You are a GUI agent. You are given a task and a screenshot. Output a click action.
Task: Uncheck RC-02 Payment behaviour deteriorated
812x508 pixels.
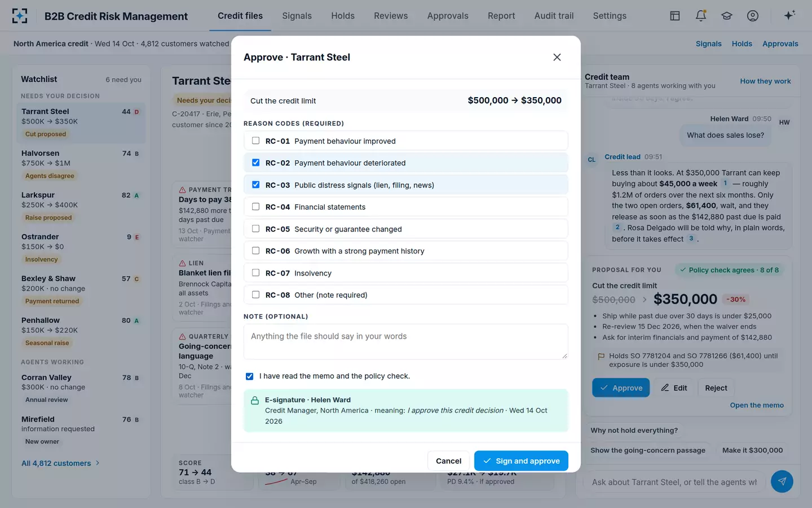click(255, 163)
